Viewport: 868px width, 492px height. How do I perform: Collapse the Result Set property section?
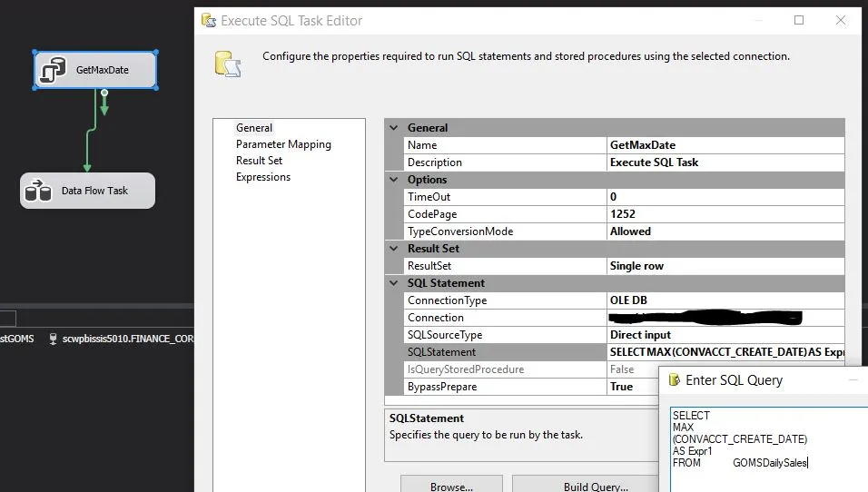pyautogui.click(x=393, y=249)
